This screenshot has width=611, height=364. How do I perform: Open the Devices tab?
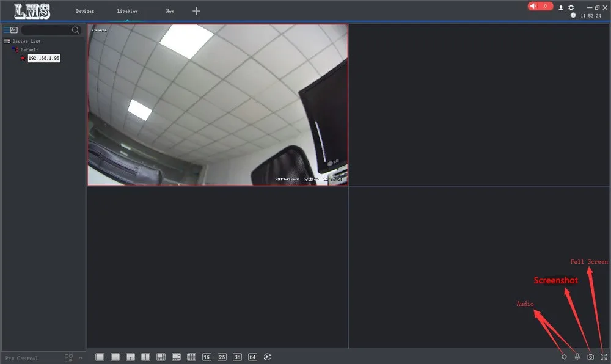pyautogui.click(x=85, y=11)
